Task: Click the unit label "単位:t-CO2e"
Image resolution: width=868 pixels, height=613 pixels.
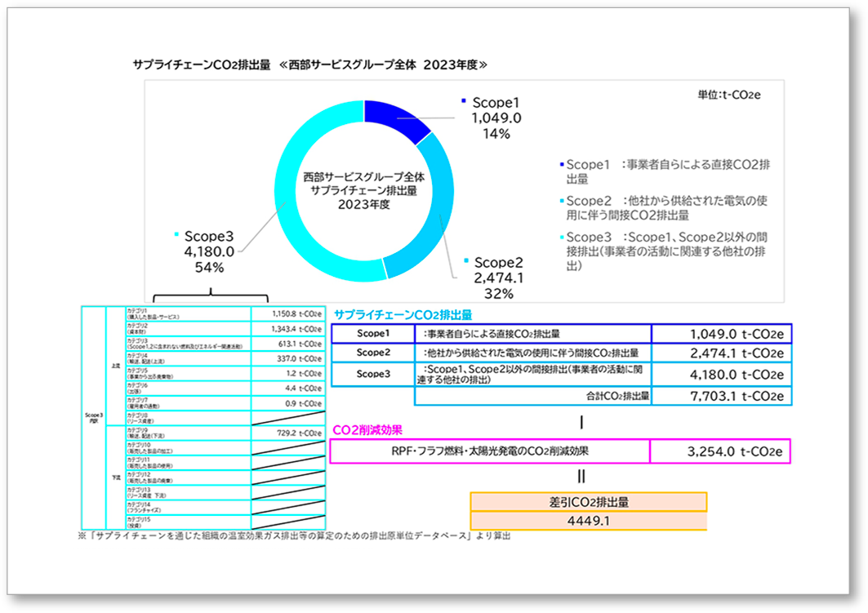Action: click(x=728, y=95)
